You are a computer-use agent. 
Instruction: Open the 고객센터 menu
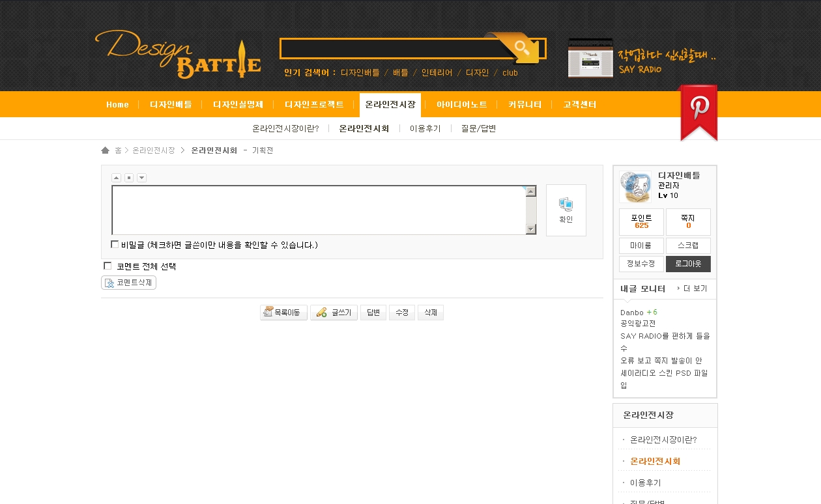tap(580, 105)
